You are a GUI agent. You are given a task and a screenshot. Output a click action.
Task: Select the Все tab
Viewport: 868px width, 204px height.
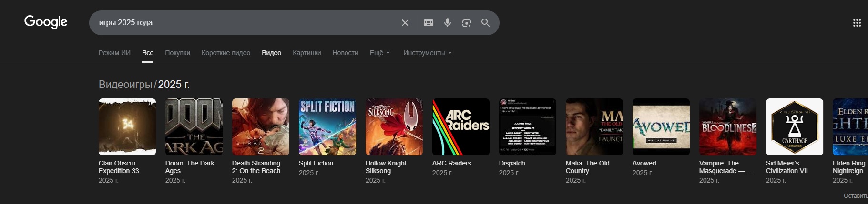point(148,53)
